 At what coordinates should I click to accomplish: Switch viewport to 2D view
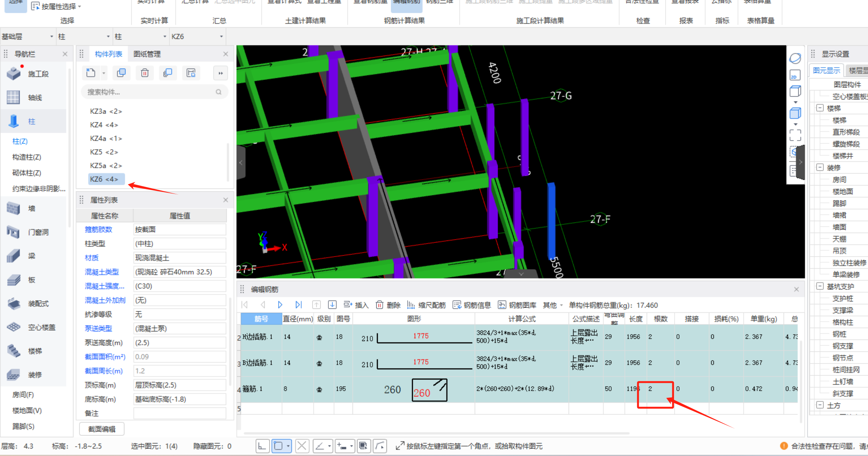pyautogui.click(x=795, y=75)
